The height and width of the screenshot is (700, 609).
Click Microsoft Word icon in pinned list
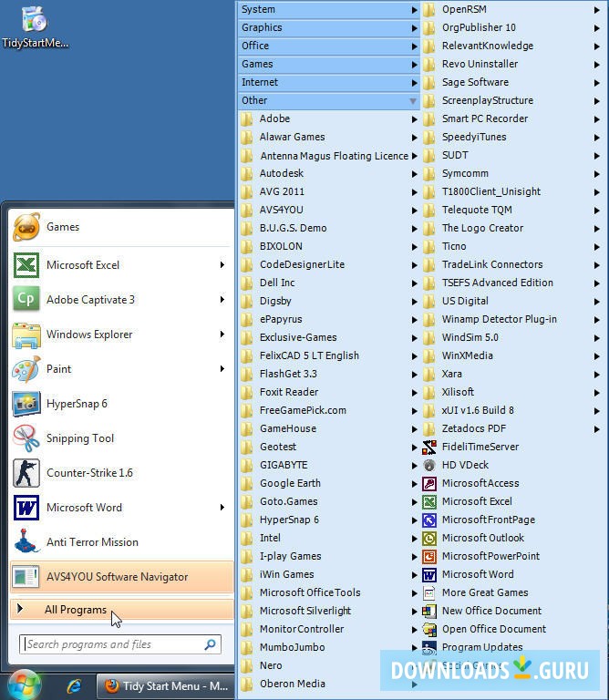26,508
